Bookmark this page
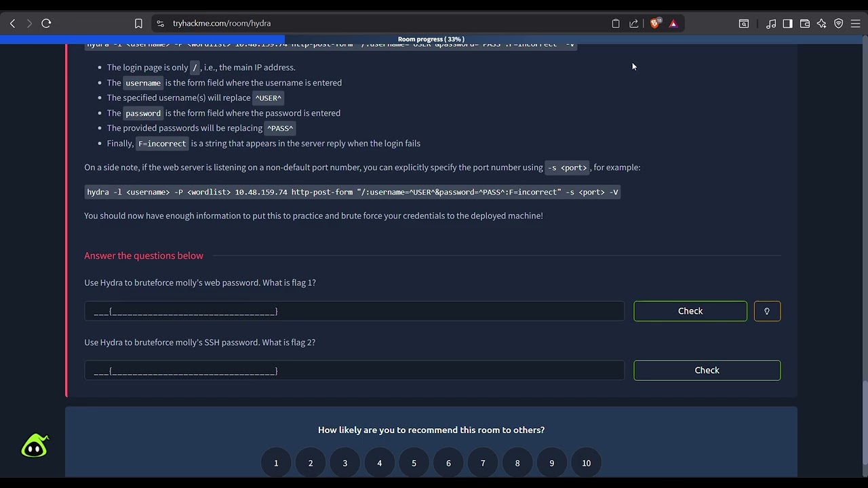The height and width of the screenshot is (488, 868). 138,23
